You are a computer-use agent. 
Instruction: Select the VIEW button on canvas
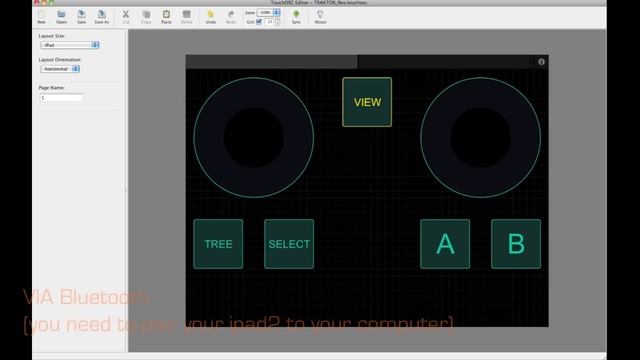367,102
